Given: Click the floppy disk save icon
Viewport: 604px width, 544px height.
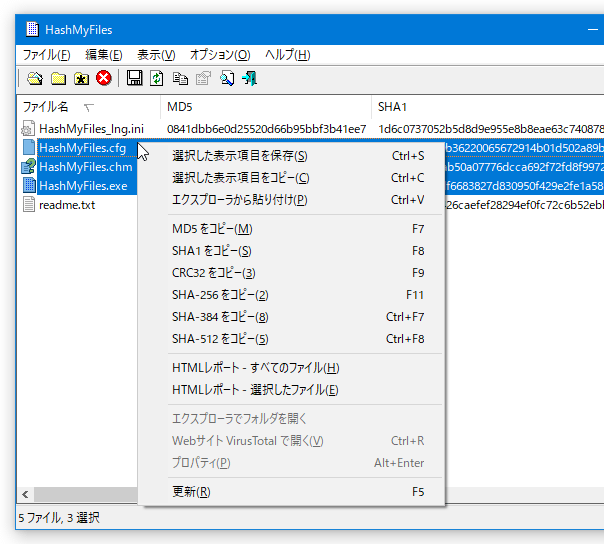Looking at the screenshot, I should coord(134,78).
